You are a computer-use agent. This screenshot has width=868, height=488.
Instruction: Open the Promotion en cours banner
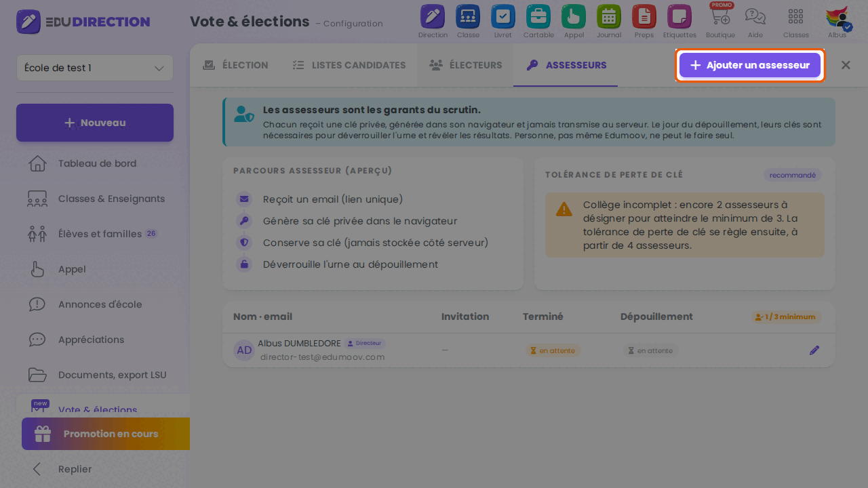[106, 434]
